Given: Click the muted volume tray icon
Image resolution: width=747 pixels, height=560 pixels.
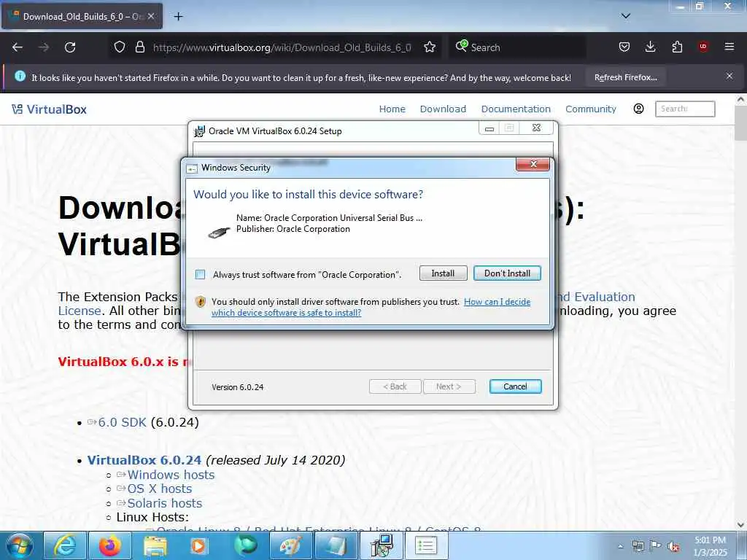Looking at the screenshot, I should pos(673,547).
